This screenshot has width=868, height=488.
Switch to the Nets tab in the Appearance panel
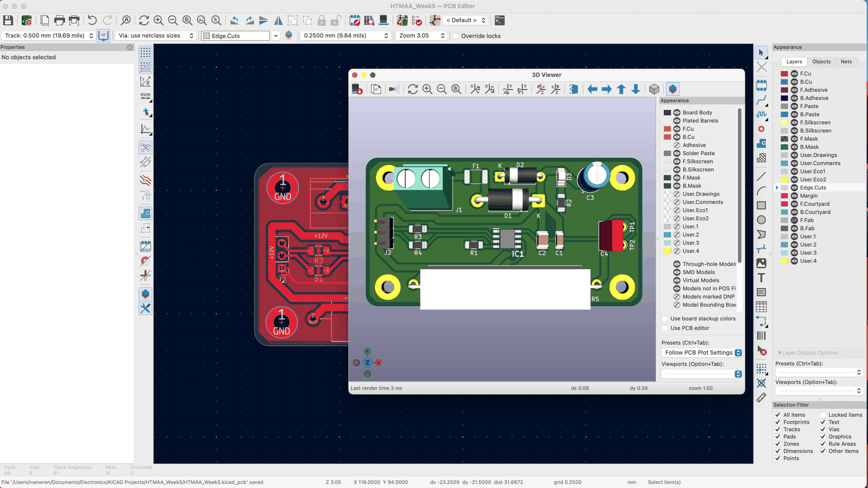click(846, 62)
